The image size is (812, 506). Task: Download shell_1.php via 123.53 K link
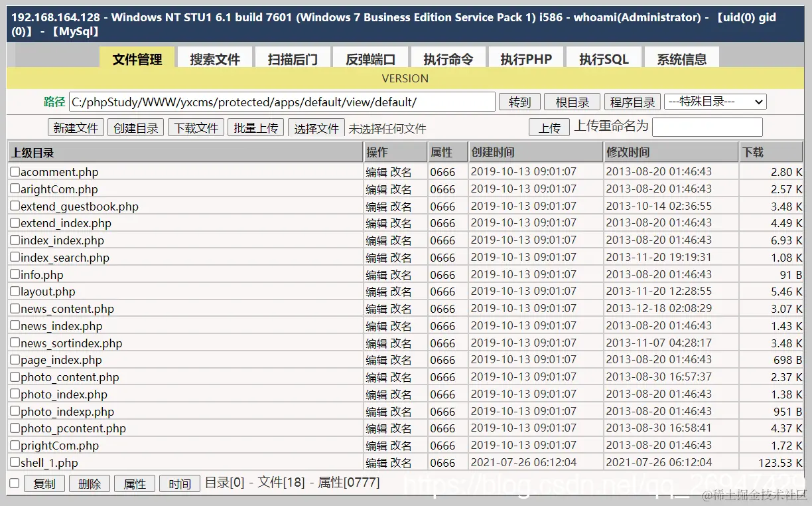tap(781, 463)
